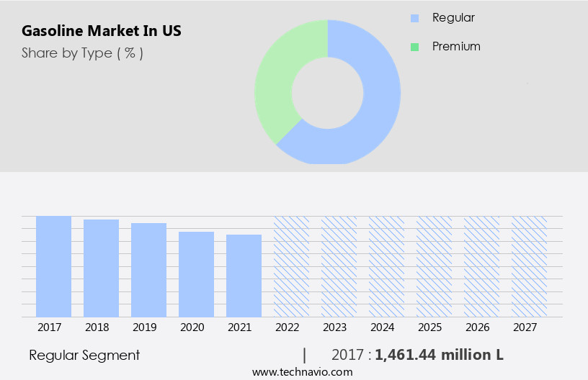Click the hatched 2027 forecast bar
588x380 pixels.
(x=529, y=266)
